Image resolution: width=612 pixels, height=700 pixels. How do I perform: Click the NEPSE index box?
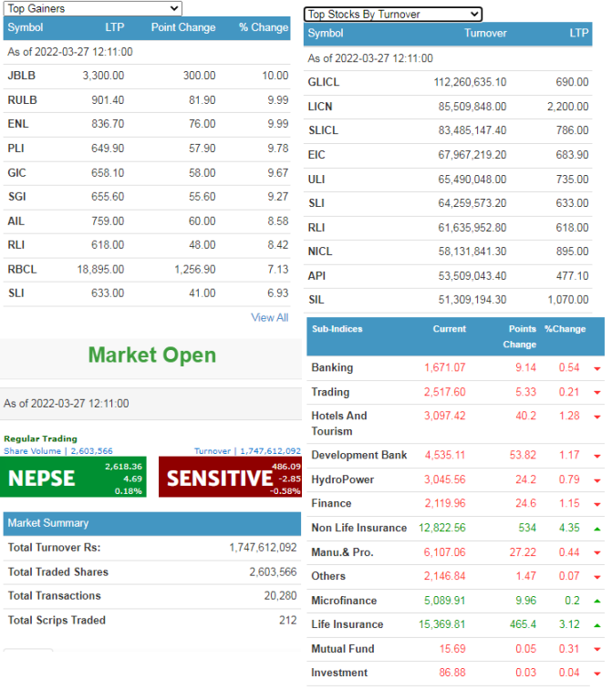(73, 477)
